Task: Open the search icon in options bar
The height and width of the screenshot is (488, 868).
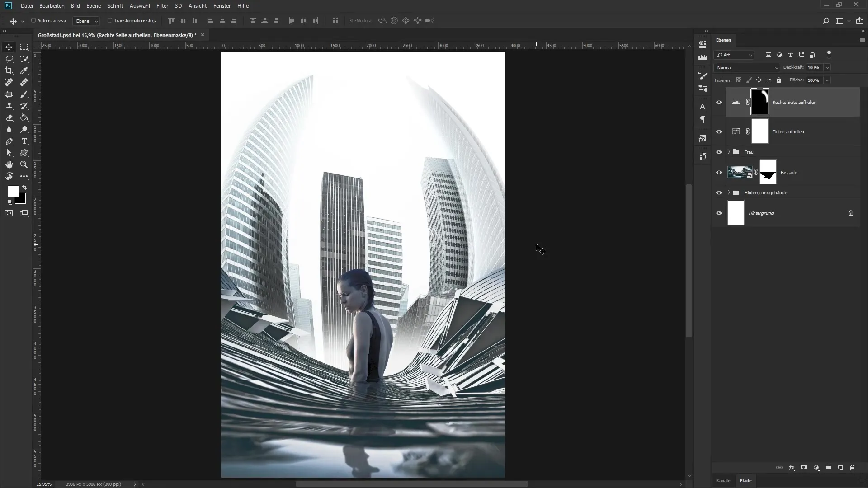Action: pos(826,21)
